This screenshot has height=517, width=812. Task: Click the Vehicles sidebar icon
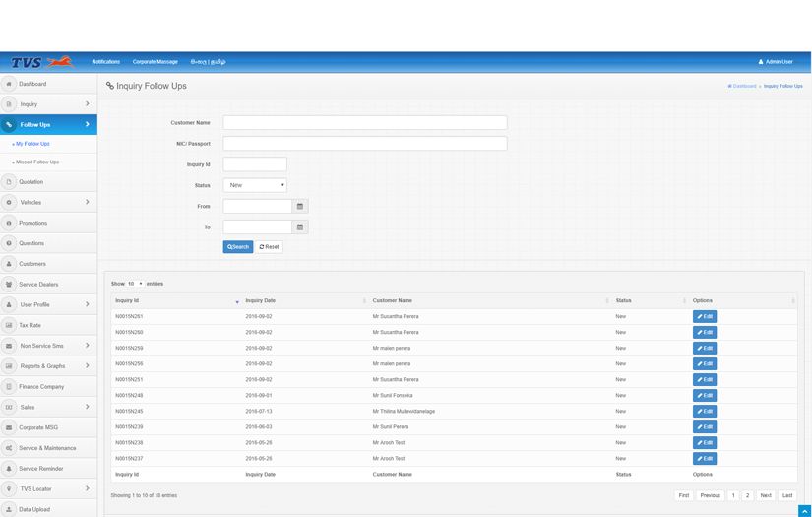coord(9,202)
